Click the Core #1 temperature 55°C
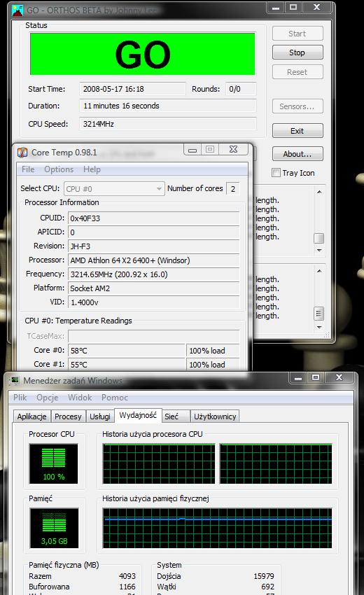Viewport: 364px width, 595px height. [x=127, y=365]
